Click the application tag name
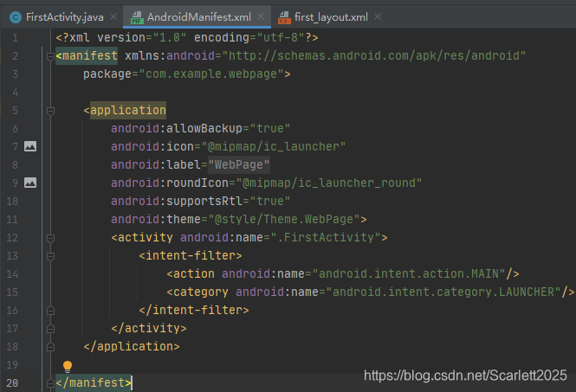Image resolution: width=576 pixels, height=392 pixels. click(x=128, y=110)
